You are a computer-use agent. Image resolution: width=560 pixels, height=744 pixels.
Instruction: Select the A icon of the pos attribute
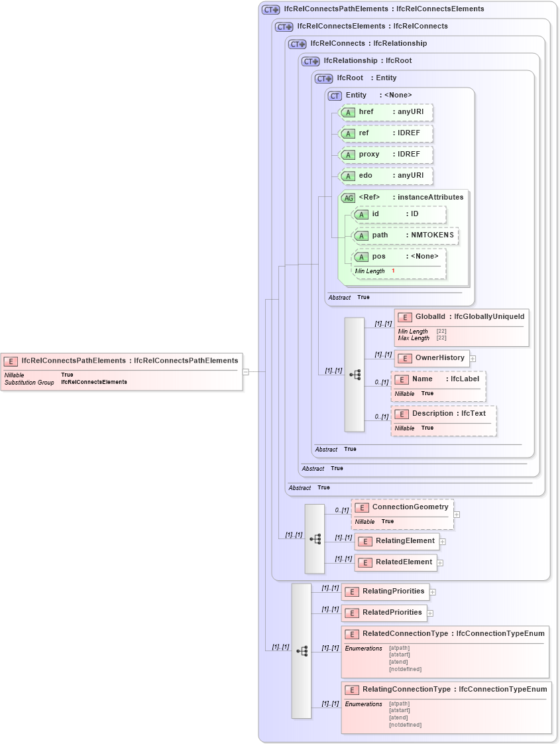[362, 257]
